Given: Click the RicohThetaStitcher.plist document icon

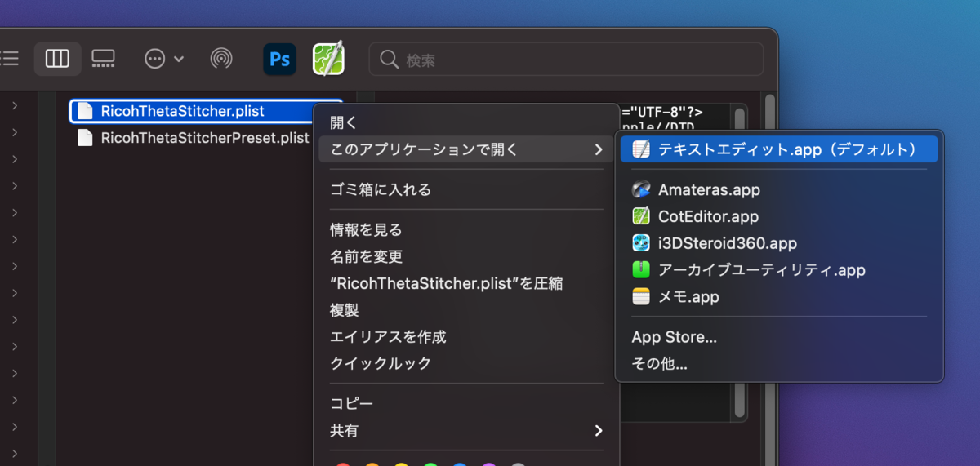Looking at the screenshot, I should pyautogui.click(x=85, y=111).
